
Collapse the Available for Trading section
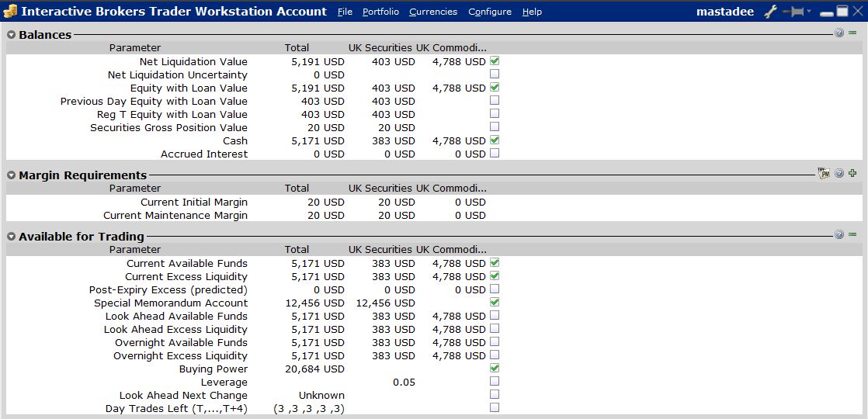coord(12,237)
